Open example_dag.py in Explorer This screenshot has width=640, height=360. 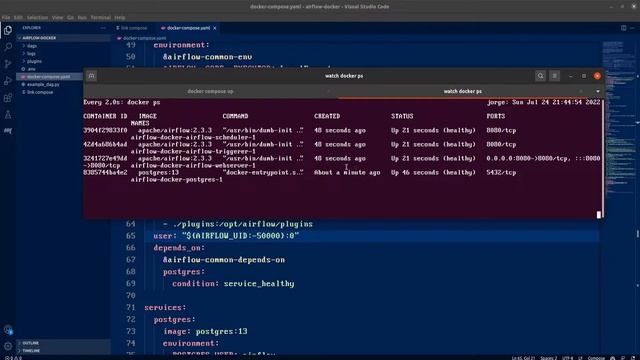pyautogui.click(x=43, y=84)
